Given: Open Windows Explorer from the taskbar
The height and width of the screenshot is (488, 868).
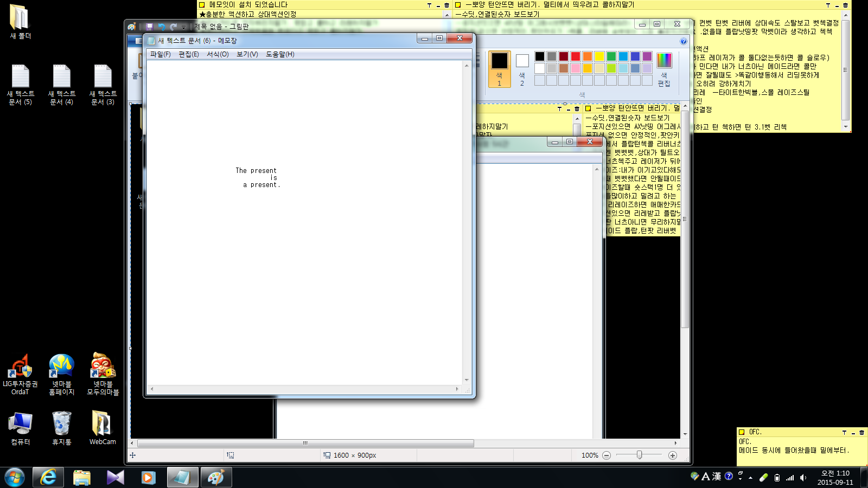Looking at the screenshot, I should pyautogui.click(x=82, y=477).
